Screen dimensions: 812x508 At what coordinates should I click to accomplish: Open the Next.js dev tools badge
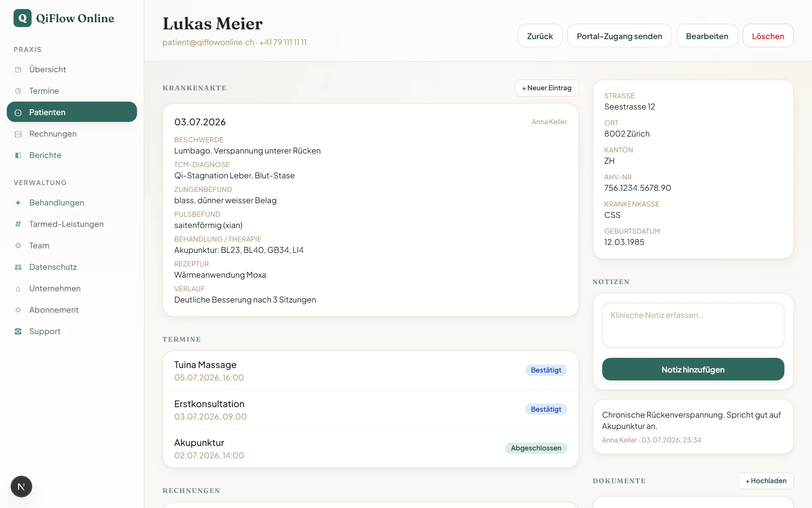21,487
